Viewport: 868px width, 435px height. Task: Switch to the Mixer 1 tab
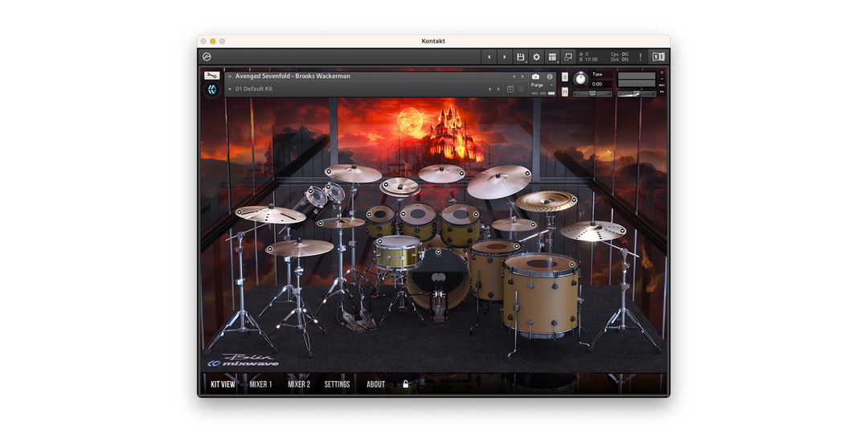[260, 384]
